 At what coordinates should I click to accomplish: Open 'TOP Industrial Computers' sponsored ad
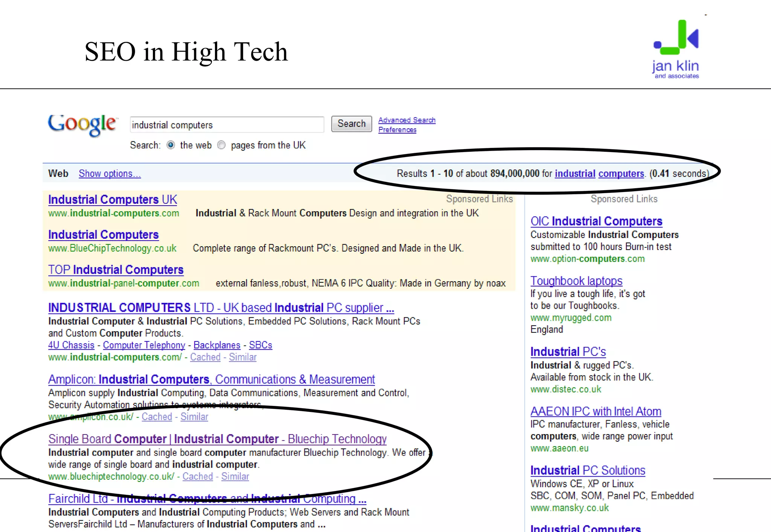click(116, 270)
